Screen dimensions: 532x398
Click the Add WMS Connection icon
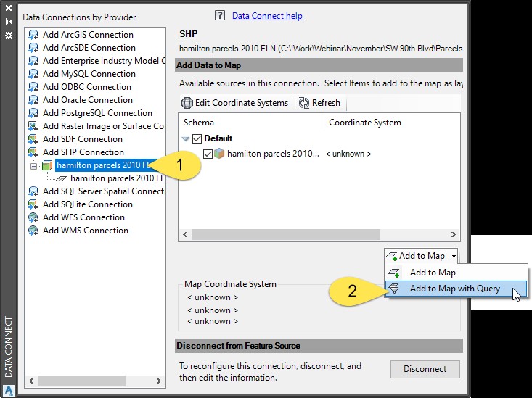33,231
